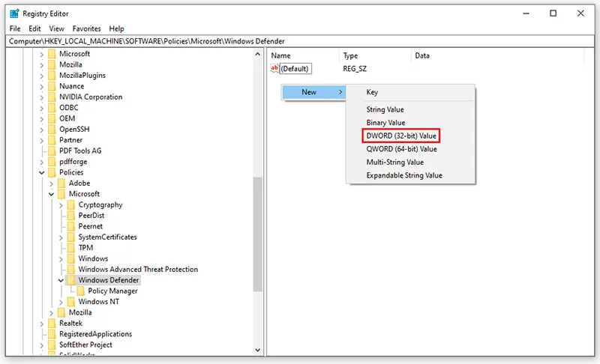Choose DWORD (32-bit) Value from New submenu

[401, 136]
